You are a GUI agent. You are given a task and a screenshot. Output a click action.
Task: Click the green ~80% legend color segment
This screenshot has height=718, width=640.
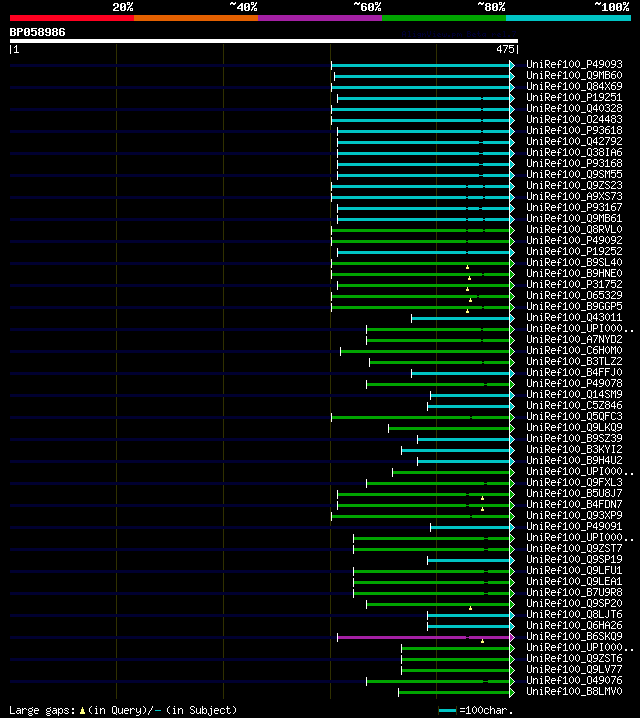point(444,18)
